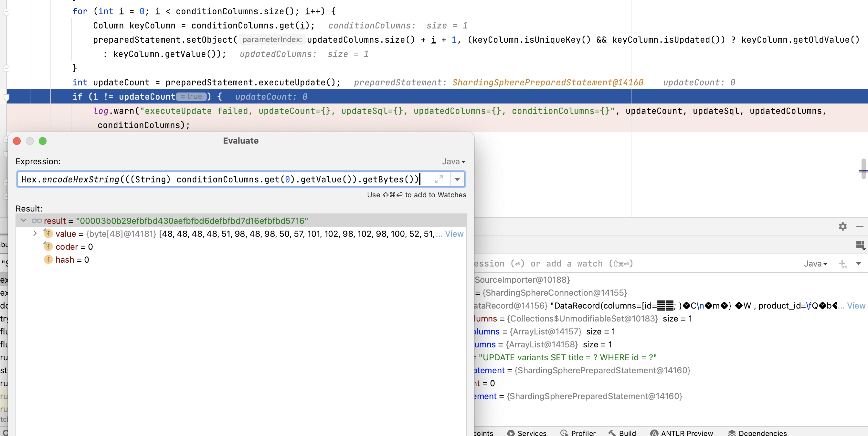868x436 pixels.
Task: Click the hash field icon
Action: pyautogui.click(x=48, y=260)
